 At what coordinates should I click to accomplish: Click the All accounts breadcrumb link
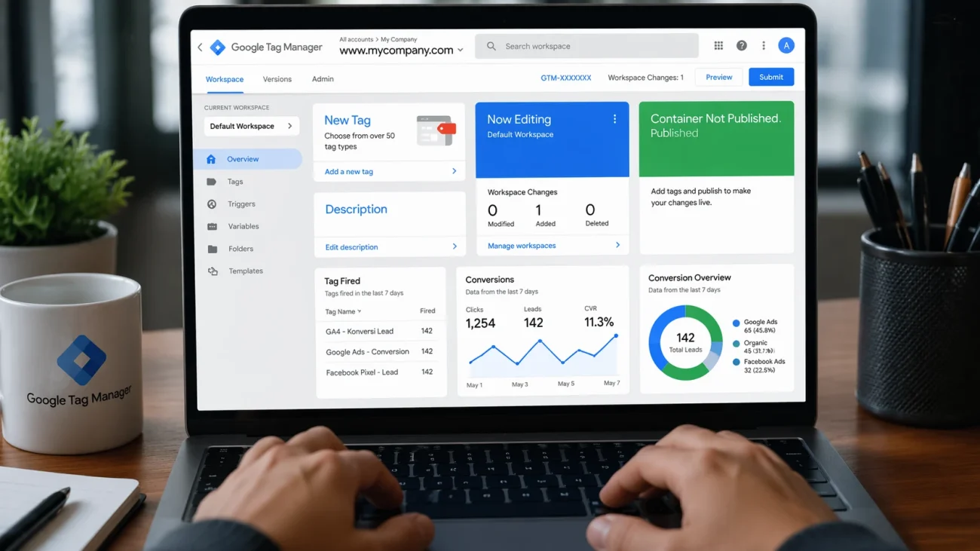[356, 39]
